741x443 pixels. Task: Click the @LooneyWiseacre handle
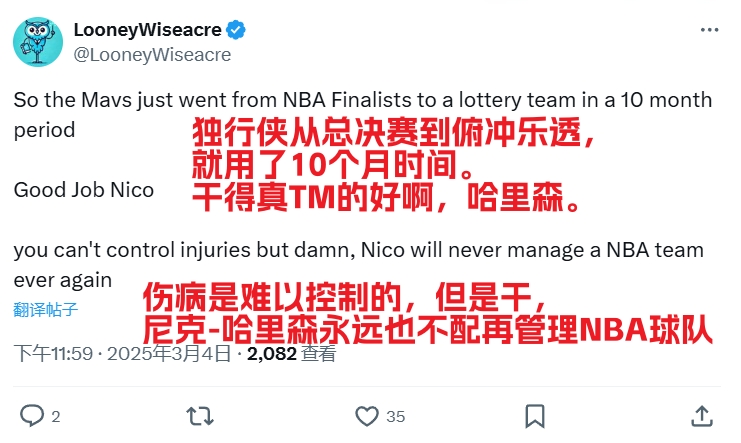pos(152,55)
